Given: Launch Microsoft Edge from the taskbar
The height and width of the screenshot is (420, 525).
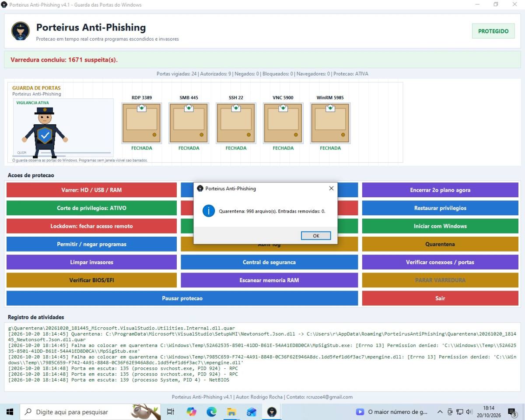Looking at the screenshot, I should pos(211,412).
